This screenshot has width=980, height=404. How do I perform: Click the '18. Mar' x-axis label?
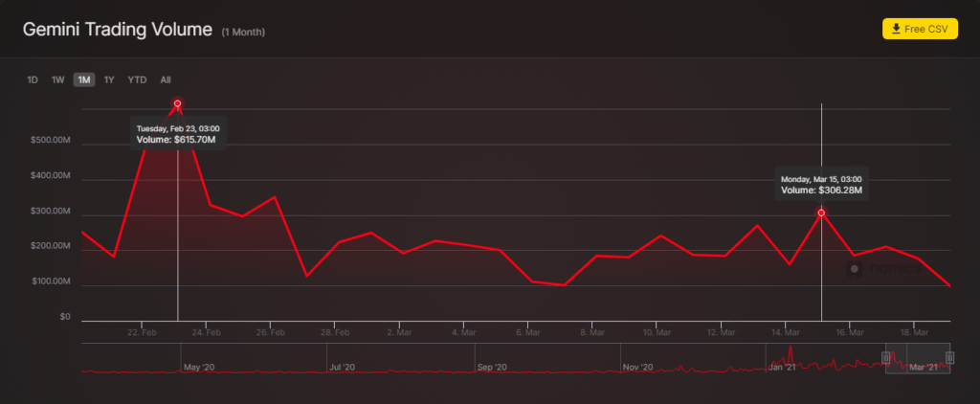914,332
